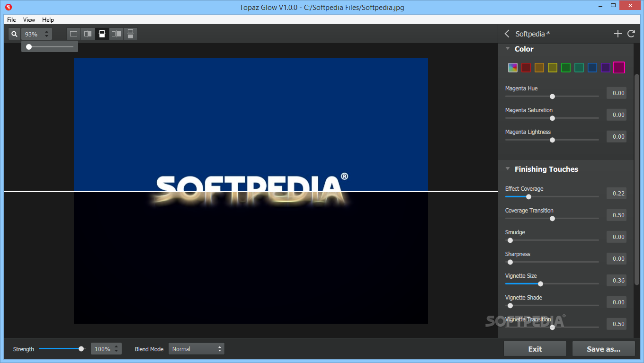Click the Coverage Transition value field
This screenshot has height=363, width=644.
pyautogui.click(x=617, y=215)
